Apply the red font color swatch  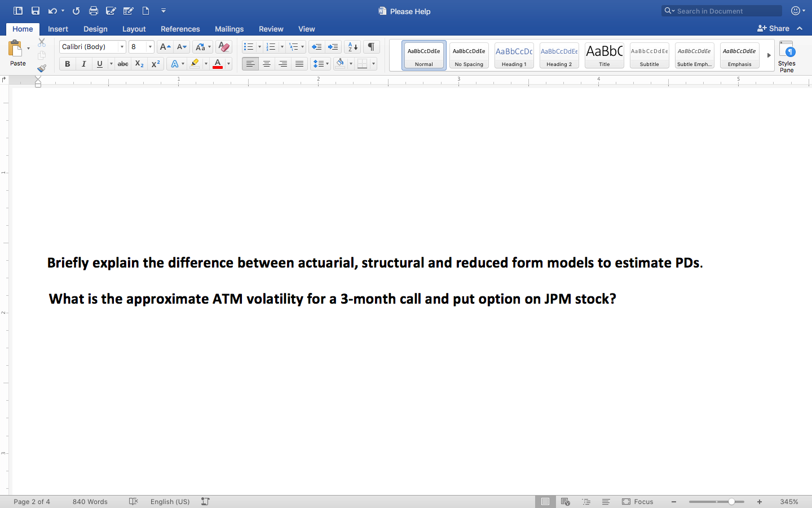[x=218, y=64]
